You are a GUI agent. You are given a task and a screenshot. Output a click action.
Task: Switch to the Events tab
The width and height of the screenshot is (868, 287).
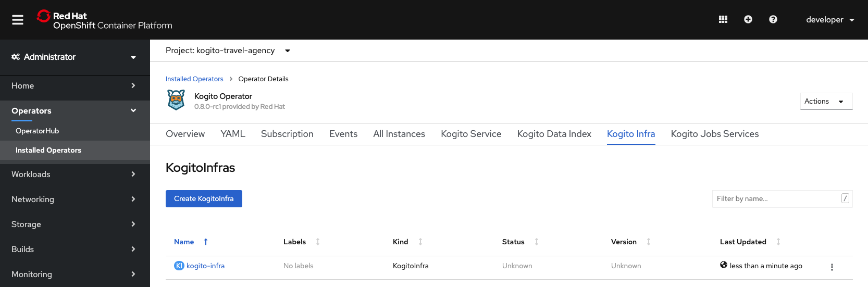(343, 134)
